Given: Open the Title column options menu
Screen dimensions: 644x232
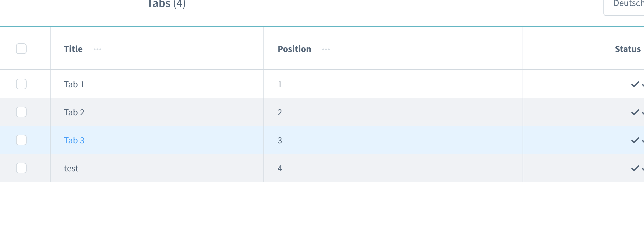Looking at the screenshot, I should click(x=97, y=49).
